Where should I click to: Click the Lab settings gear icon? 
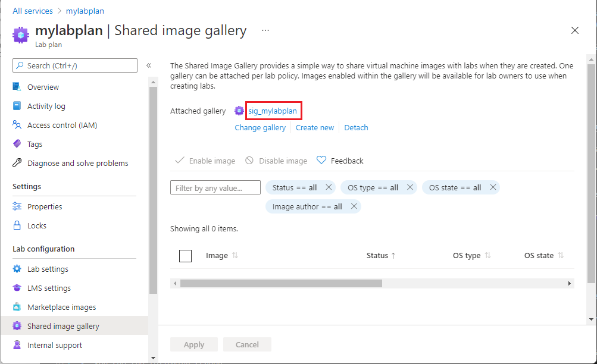17,268
